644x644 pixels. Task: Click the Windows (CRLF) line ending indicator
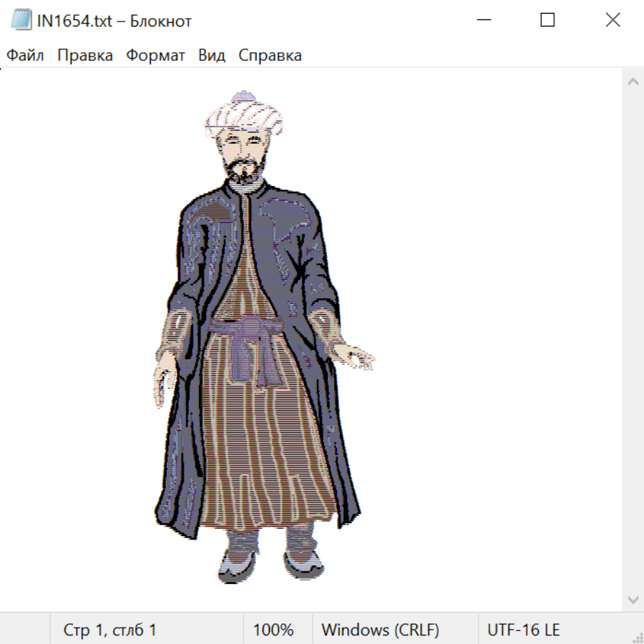pos(380,630)
